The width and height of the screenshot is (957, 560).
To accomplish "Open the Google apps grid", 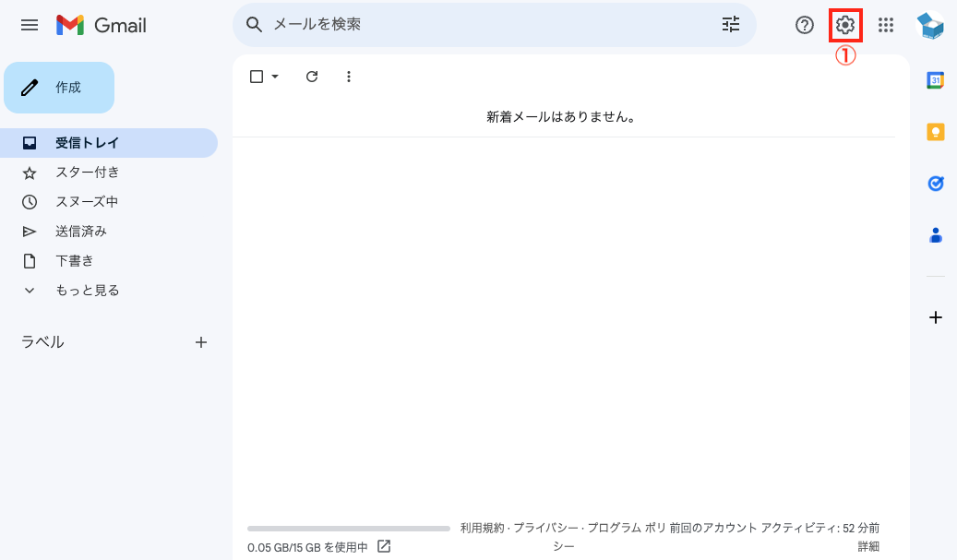I will click(x=886, y=25).
